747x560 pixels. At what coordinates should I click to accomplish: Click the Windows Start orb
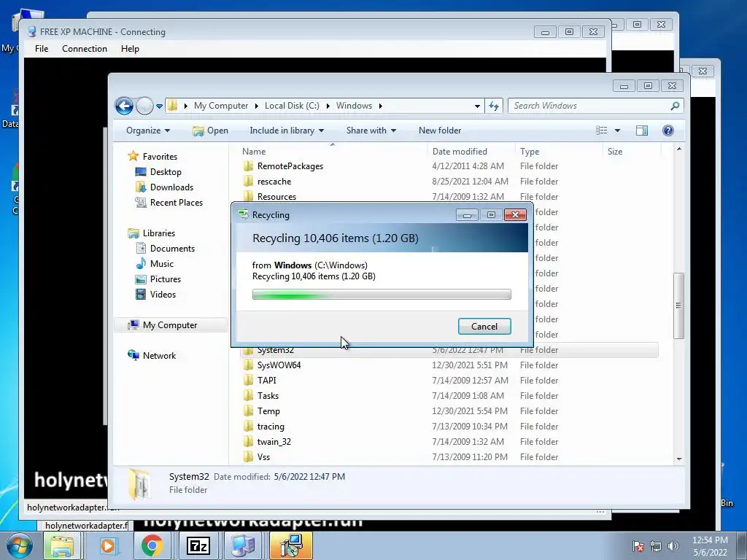pyautogui.click(x=19, y=545)
